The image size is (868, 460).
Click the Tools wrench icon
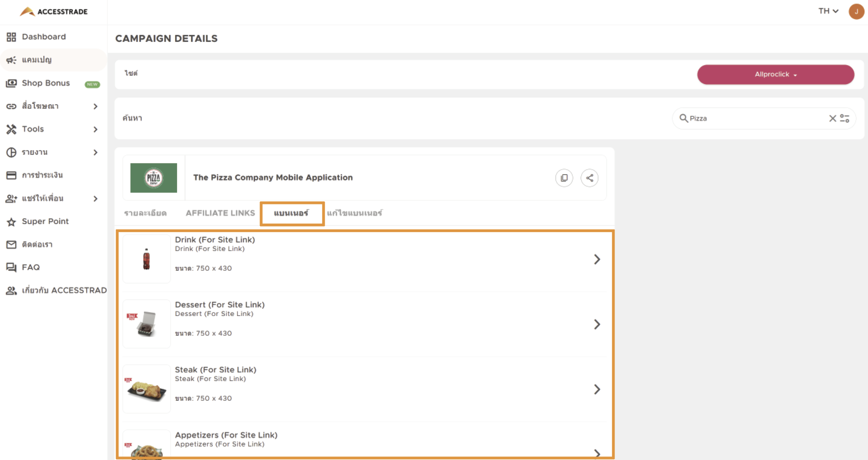pos(11,129)
